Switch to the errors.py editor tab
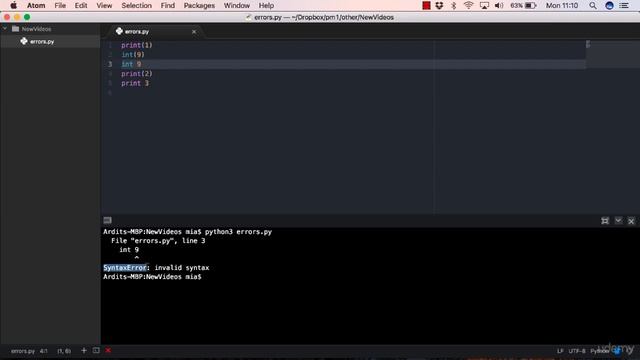This screenshot has width=640, height=360. 137,31
